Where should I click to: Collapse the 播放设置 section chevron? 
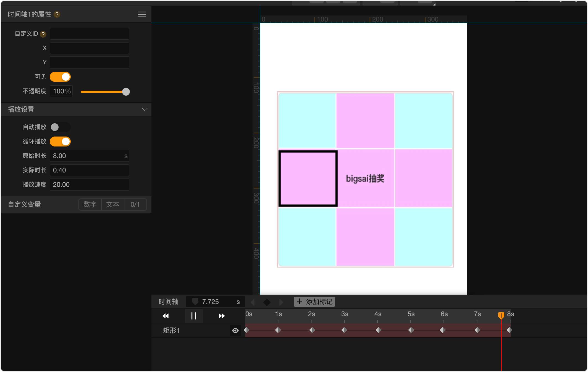pyautogui.click(x=145, y=109)
